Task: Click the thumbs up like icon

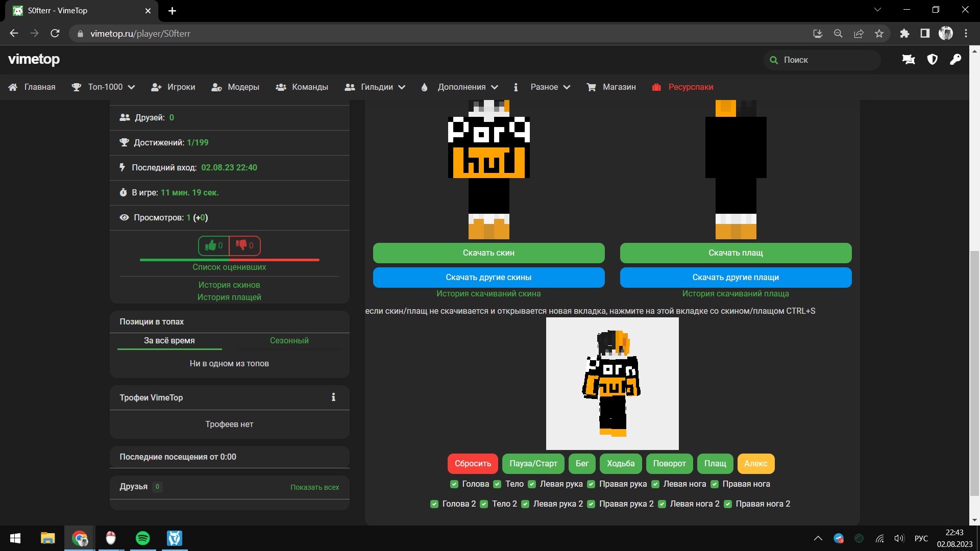Action: tap(210, 246)
